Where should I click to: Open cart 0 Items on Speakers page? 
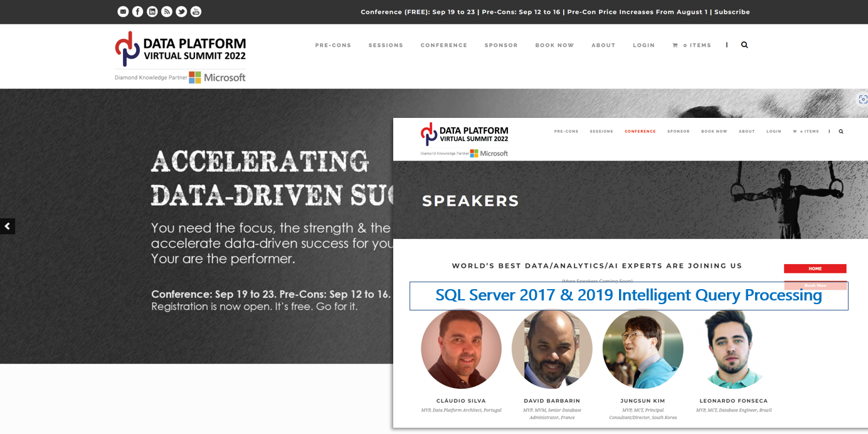806,131
